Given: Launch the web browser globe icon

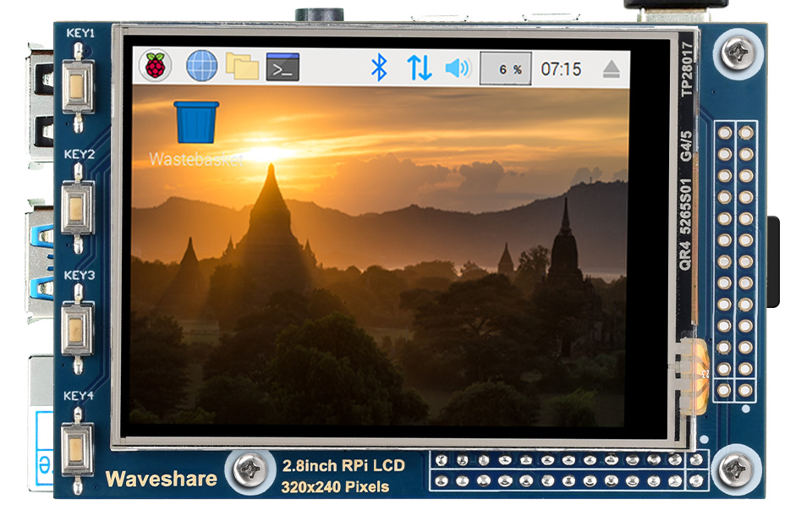Looking at the screenshot, I should click(x=201, y=66).
